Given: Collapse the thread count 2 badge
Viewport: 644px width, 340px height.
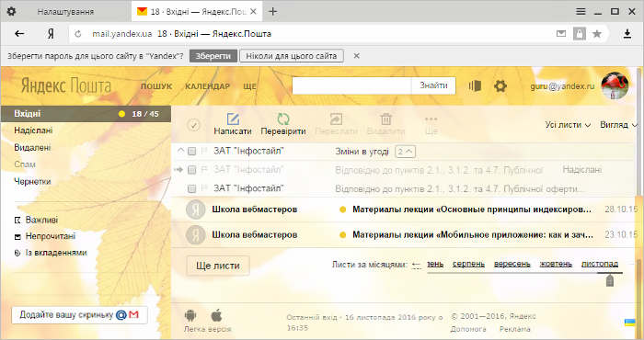Looking at the screenshot, I should point(405,152).
